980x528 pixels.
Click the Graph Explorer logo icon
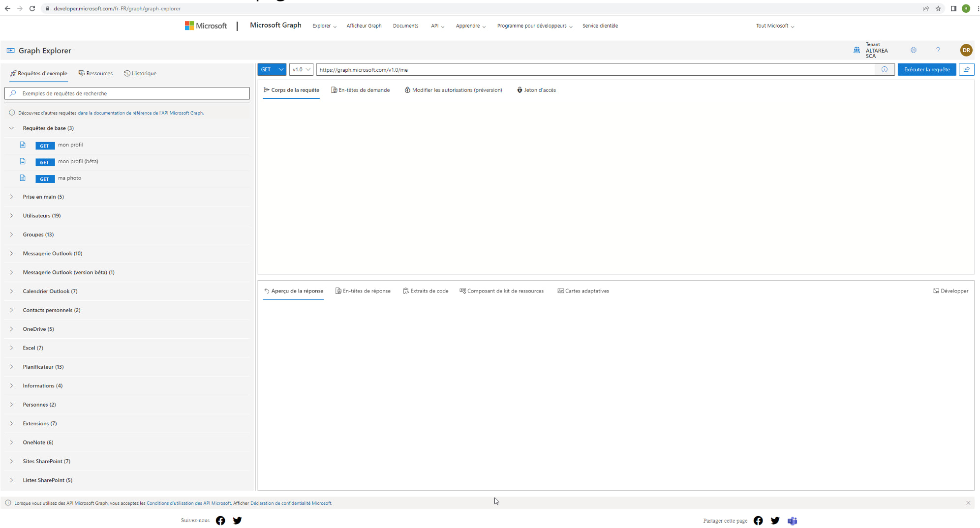coord(10,50)
